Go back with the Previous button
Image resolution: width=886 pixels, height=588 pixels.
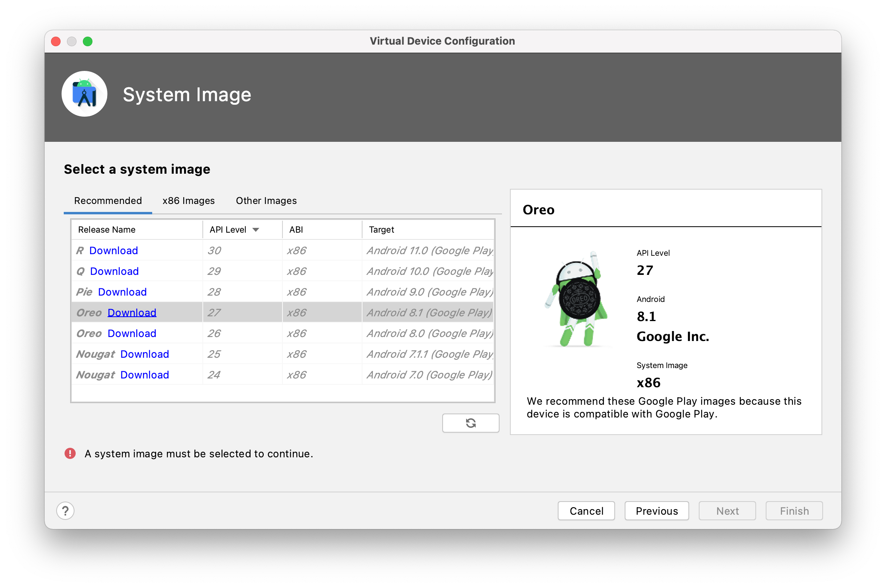[x=657, y=511]
